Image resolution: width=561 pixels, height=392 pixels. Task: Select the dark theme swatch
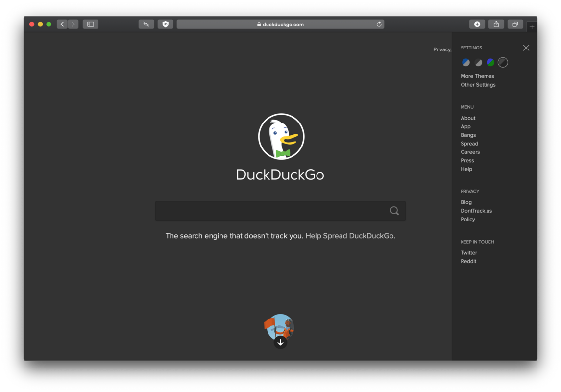(503, 63)
